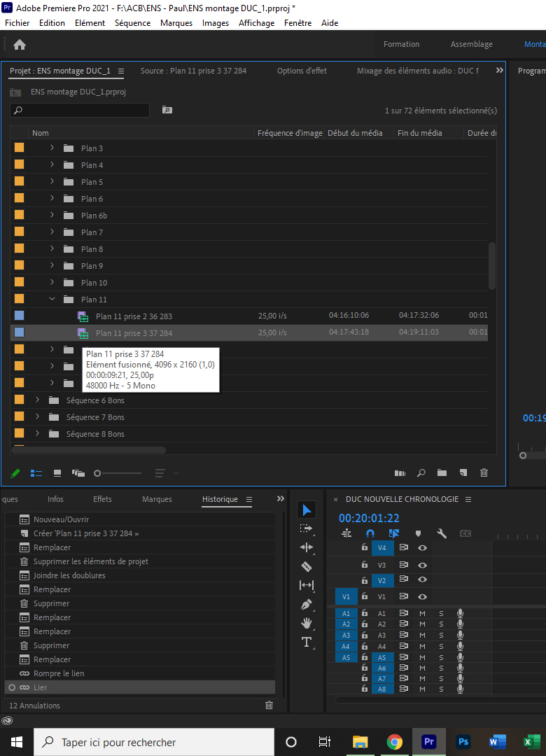546x756 pixels.
Task: Hide track V1 output eye
Action: [x=423, y=597]
